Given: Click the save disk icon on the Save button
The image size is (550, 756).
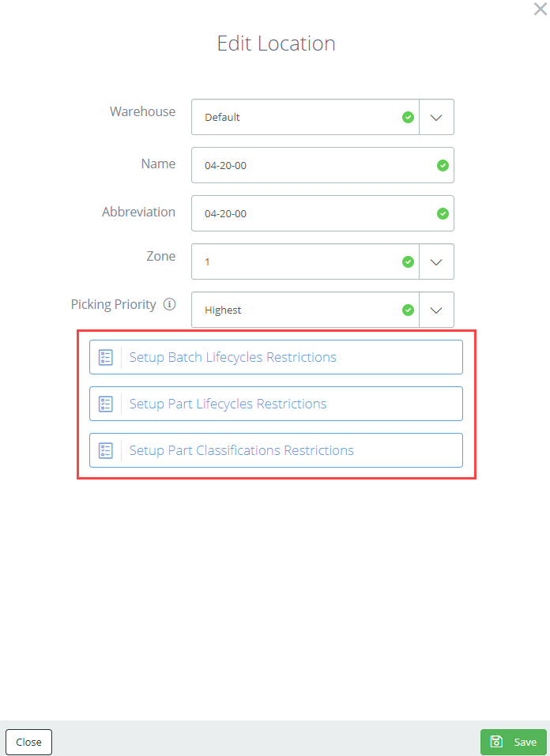Looking at the screenshot, I should (496, 742).
